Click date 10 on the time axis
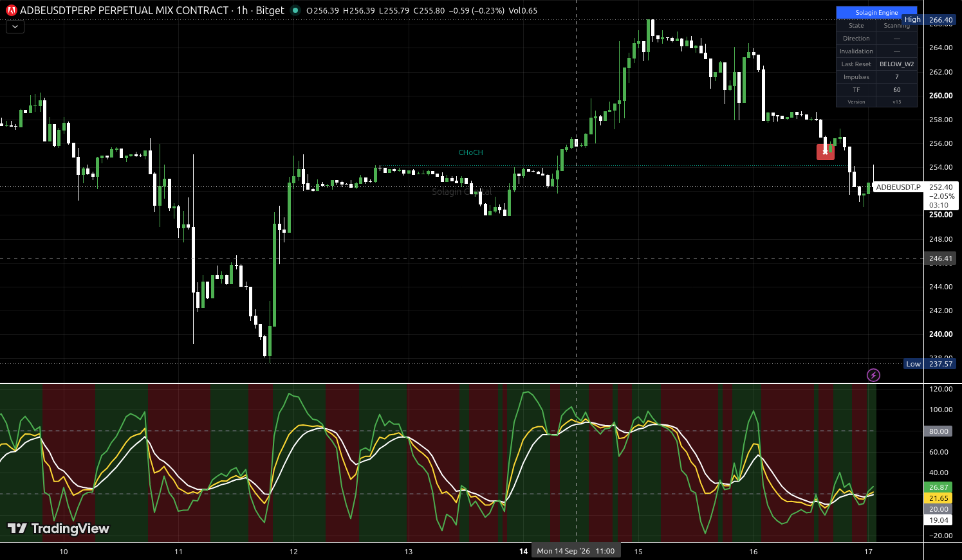The width and height of the screenshot is (962, 560). [x=63, y=552]
